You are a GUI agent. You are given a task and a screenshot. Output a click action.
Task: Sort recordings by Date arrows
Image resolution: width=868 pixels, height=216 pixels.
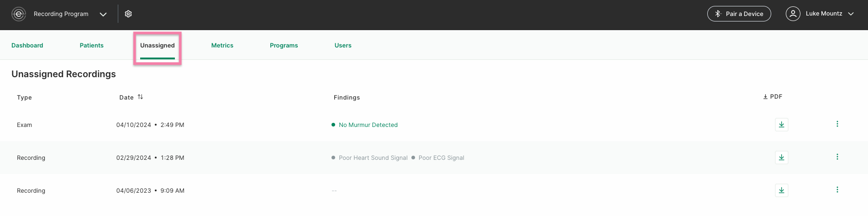coord(140,97)
